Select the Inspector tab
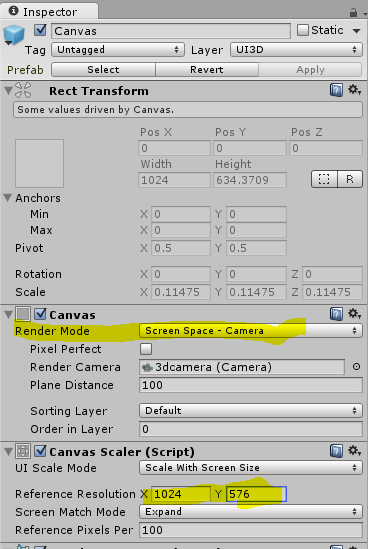This screenshot has width=368, height=549. 49,12
